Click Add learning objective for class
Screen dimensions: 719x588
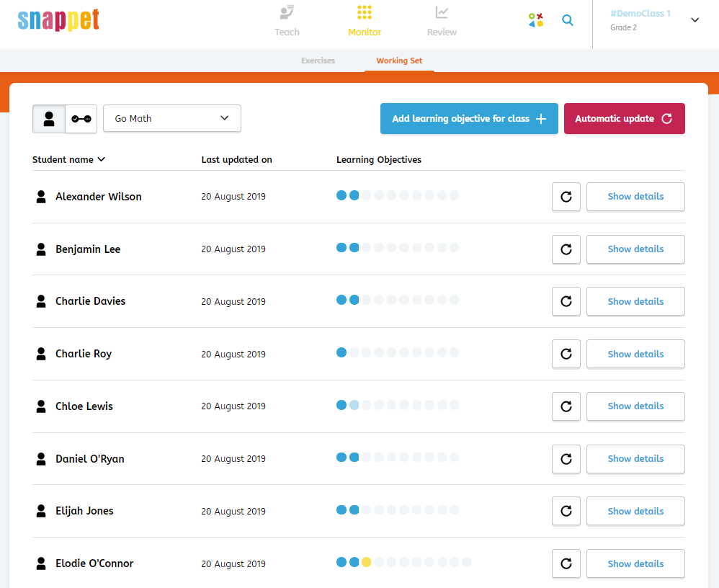pyautogui.click(x=468, y=119)
